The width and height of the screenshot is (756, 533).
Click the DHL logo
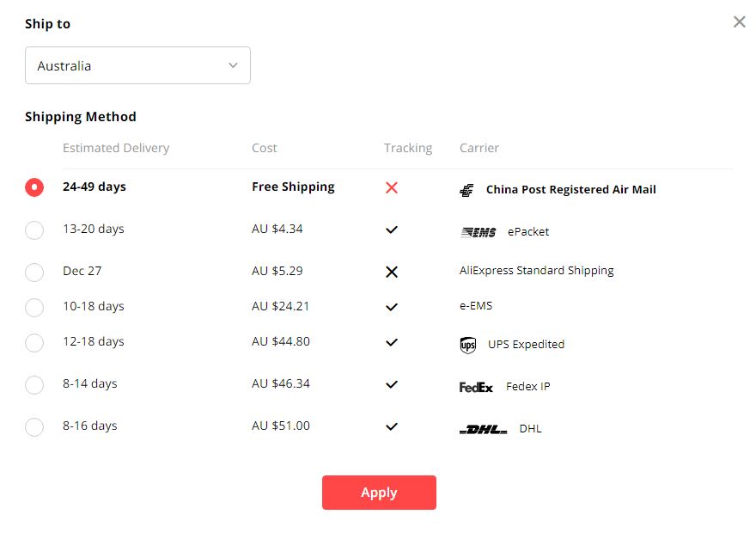click(483, 429)
